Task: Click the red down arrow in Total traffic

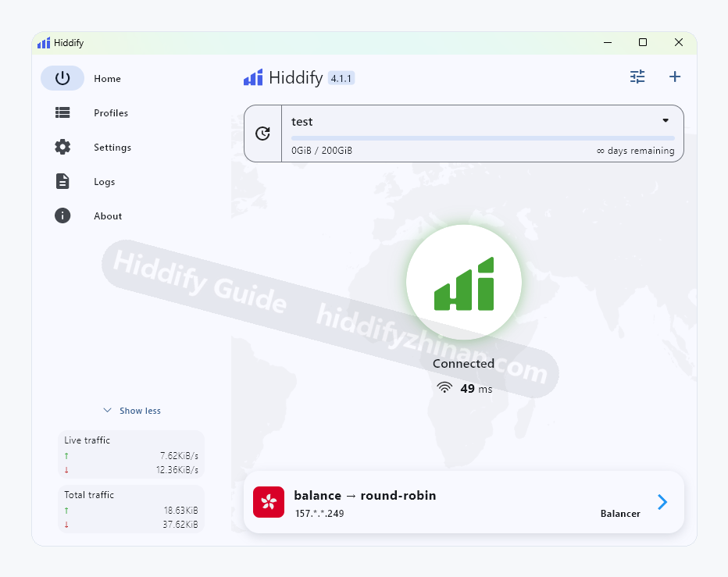Action: tap(66, 525)
